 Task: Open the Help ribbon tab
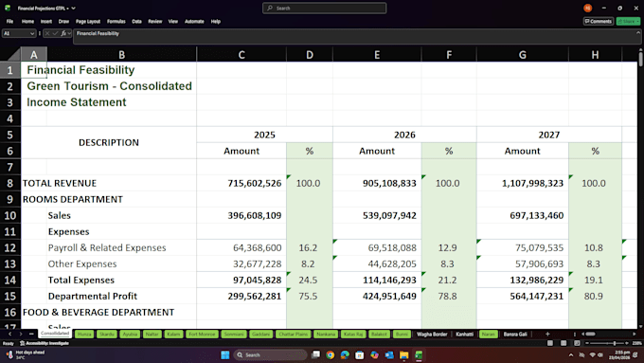click(x=216, y=22)
